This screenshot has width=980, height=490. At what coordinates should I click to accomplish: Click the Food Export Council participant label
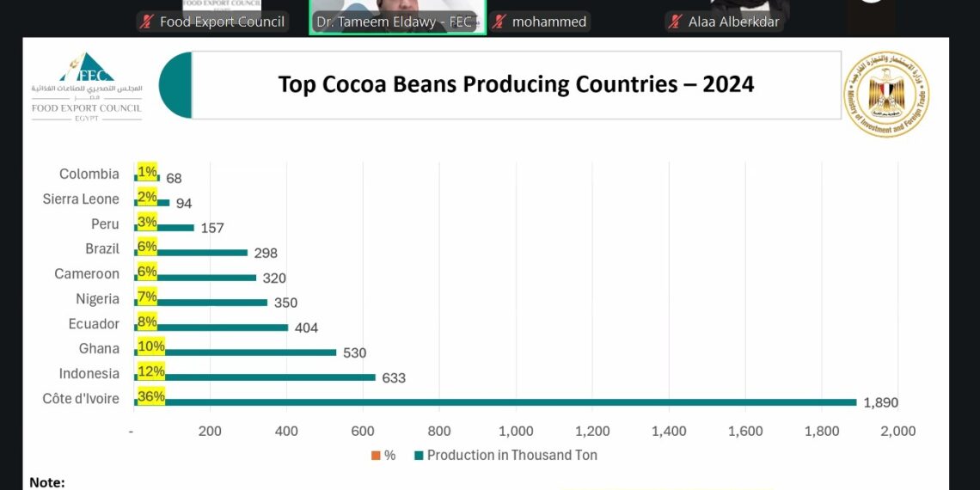[222, 22]
